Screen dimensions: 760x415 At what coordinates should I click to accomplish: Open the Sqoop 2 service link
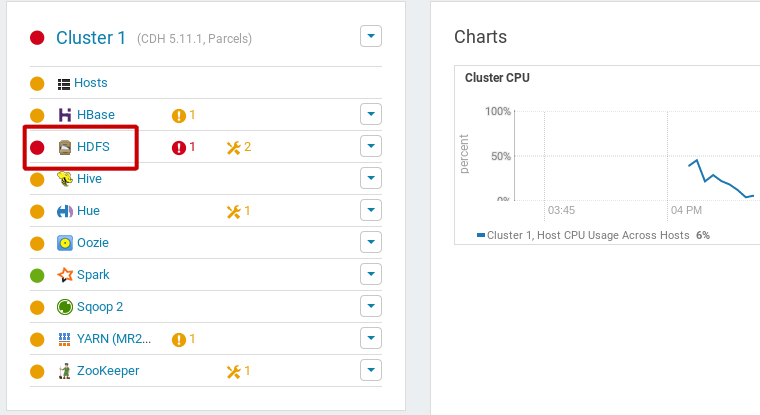click(x=100, y=307)
